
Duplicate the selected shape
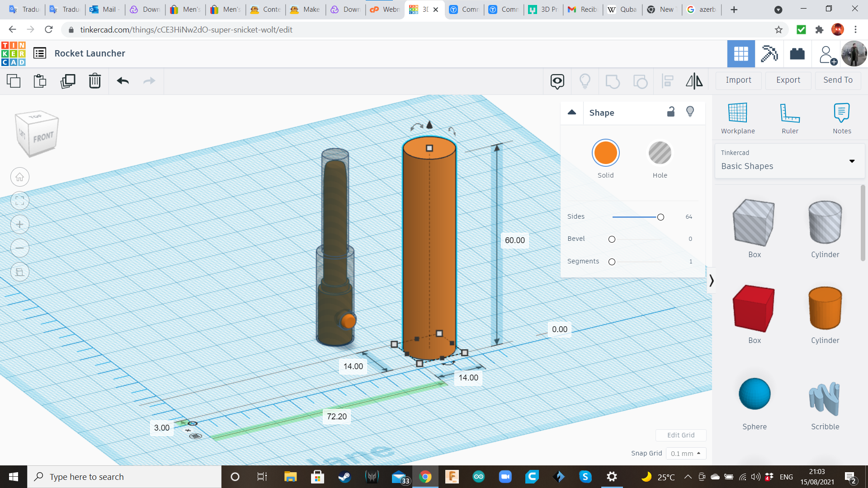coord(68,81)
